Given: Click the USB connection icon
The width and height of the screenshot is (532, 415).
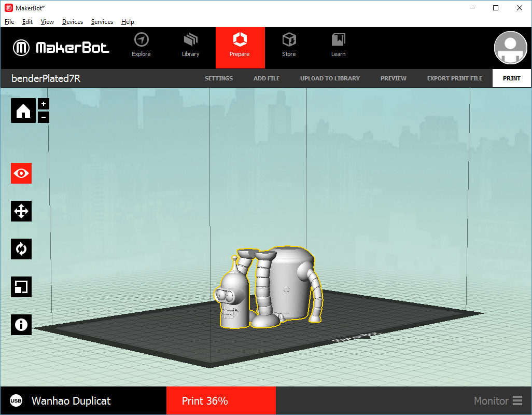Looking at the screenshot, I should 16,401.
